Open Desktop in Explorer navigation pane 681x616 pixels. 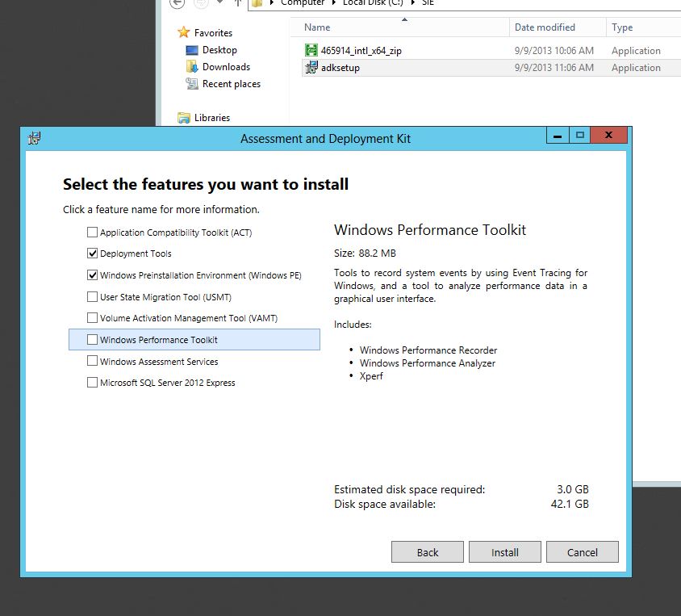coord(219,50)
